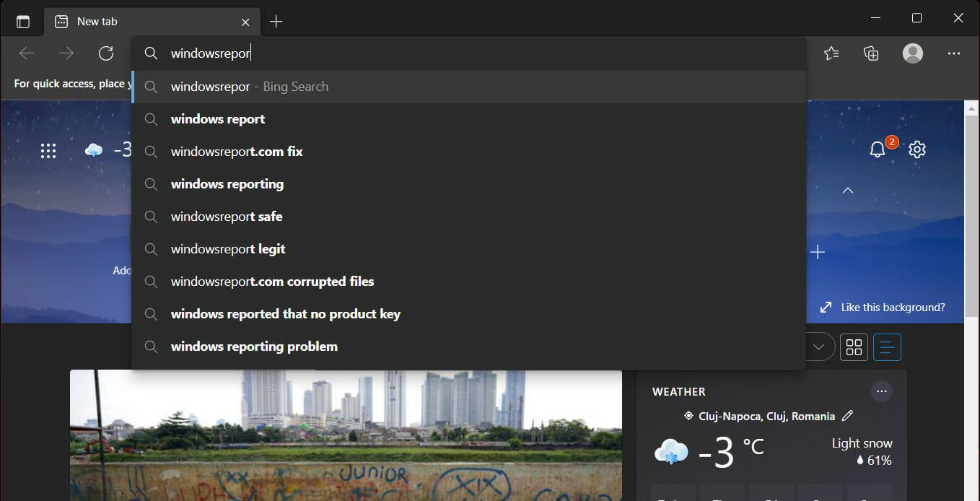The image size is (980, 501).
Task: Open the app launcher waffle icon
Action: [48, 150]
